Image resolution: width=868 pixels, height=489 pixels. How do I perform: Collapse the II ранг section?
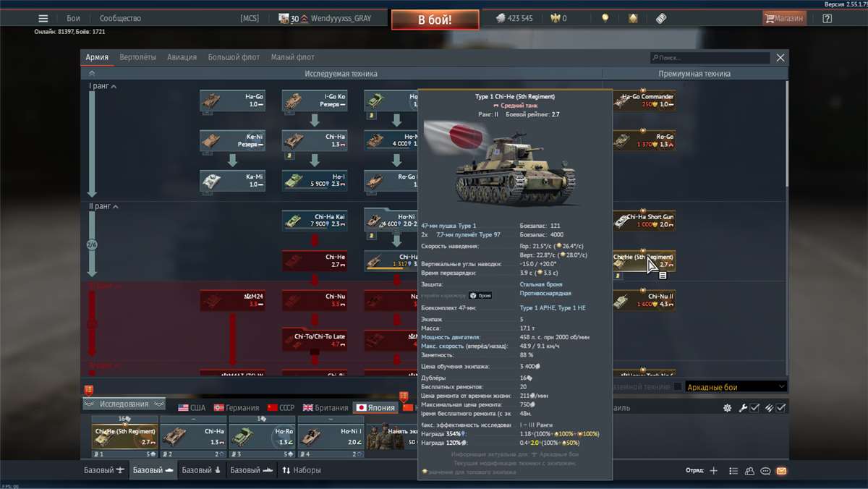click(103, 206)
